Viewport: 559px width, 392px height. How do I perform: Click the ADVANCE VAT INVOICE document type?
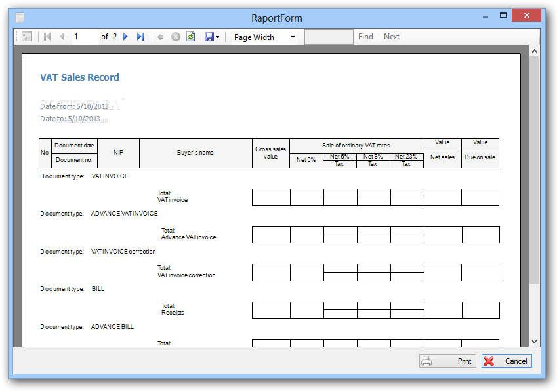pos(125,214)
